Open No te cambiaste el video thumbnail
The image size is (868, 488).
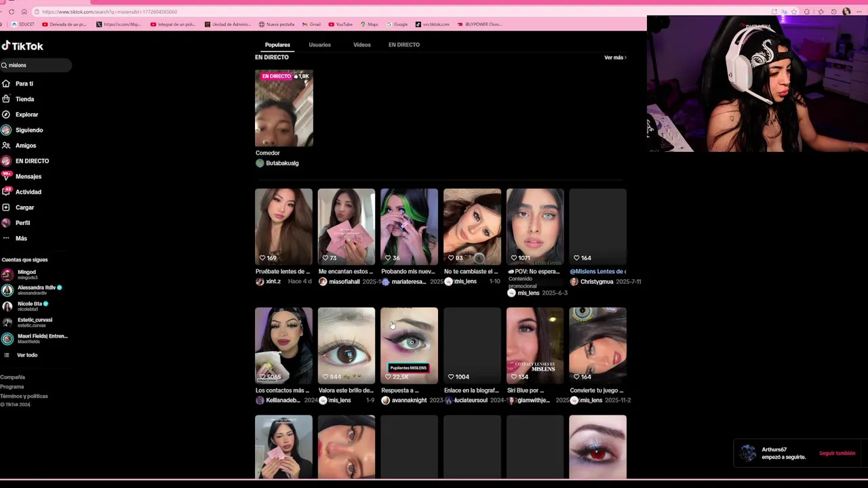click(472, 226)
